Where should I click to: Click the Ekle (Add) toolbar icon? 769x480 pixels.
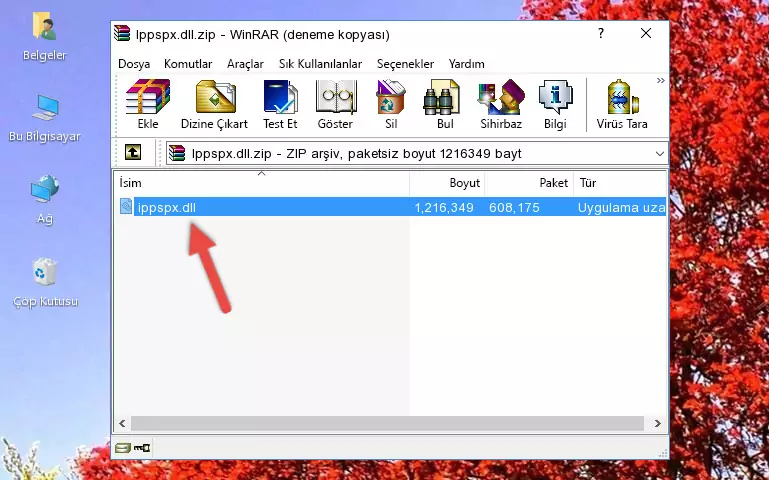(x=148, y=104)
